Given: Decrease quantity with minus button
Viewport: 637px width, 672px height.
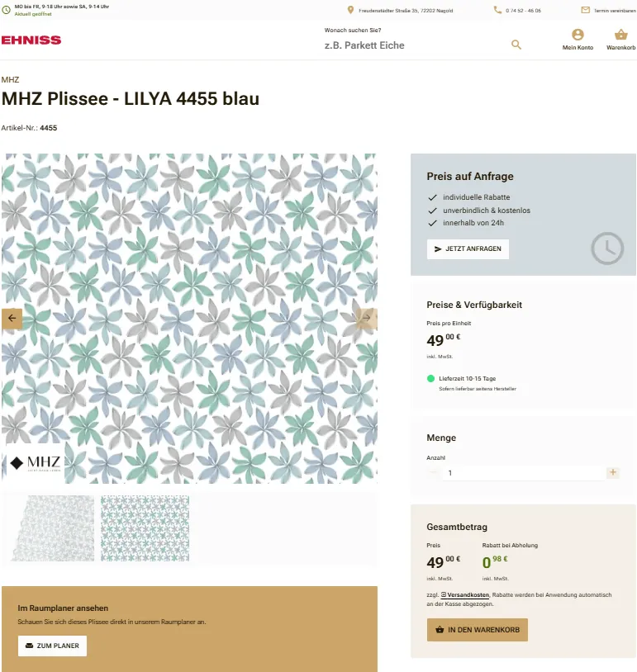Looking at the screenshot, I should click(x=434, y=473).
